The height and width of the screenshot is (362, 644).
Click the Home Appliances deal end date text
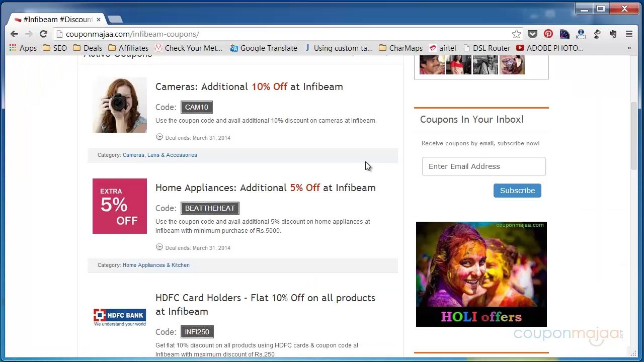click(198, 248)
